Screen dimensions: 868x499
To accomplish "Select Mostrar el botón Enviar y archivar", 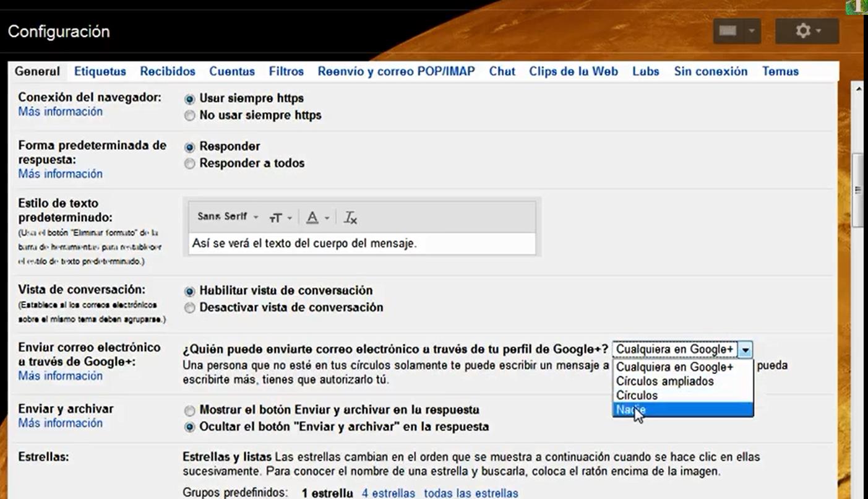I will [x=190, y=410].
